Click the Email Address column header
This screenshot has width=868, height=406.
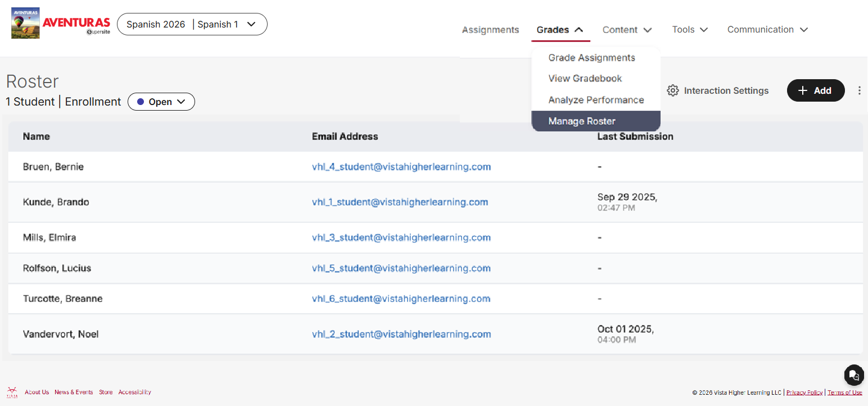tap(345, 136)
